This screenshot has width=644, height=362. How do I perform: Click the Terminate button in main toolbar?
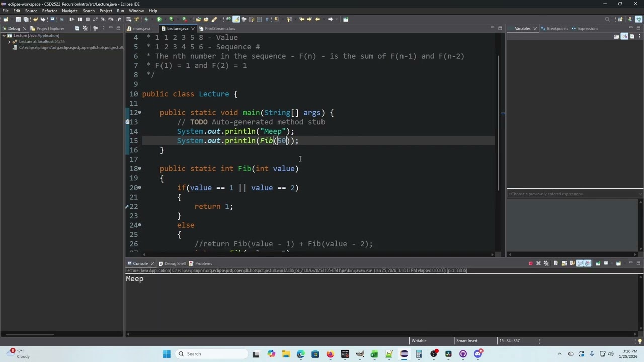(88, 19)
